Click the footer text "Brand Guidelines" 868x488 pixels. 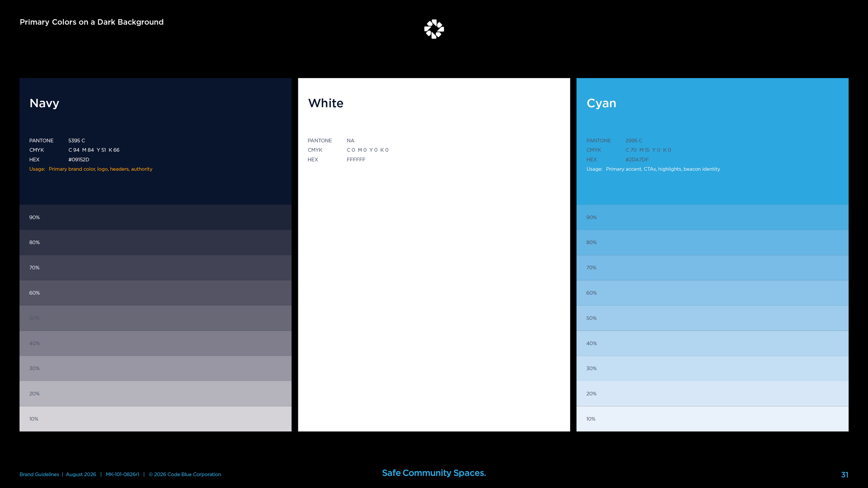(39, 474)
